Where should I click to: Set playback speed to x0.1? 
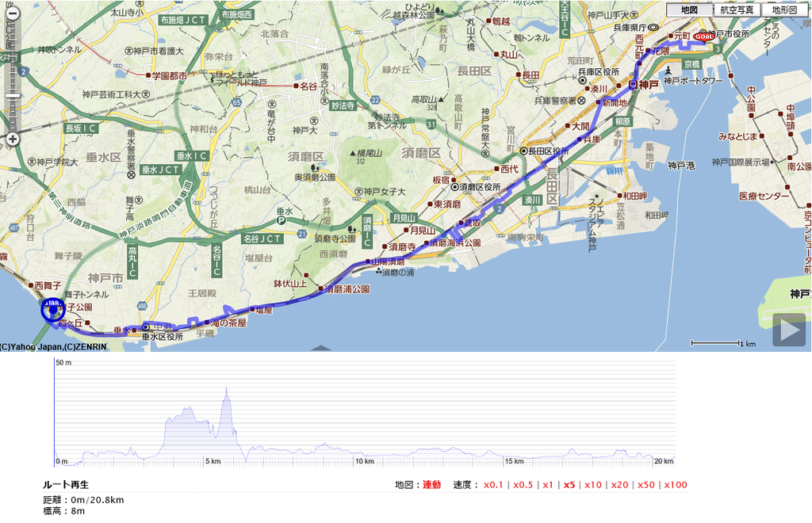pos(493,485)
